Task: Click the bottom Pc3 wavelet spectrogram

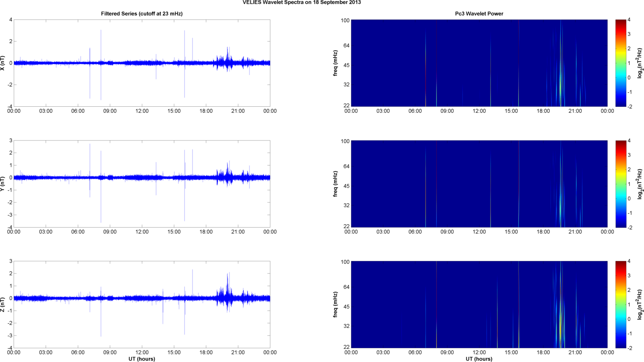Action: pos(479,305)
